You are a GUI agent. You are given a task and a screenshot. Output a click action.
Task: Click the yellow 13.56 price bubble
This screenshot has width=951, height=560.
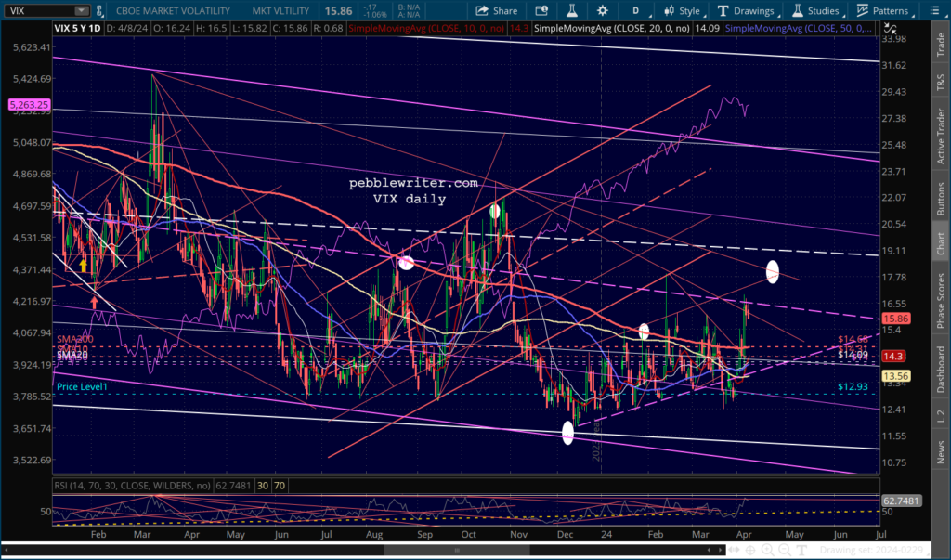(895, 376)
